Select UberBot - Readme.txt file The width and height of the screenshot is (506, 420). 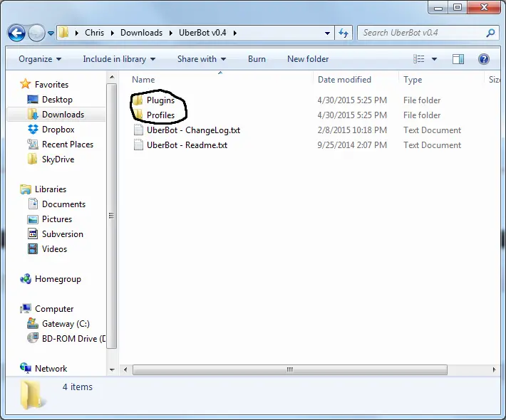(x=187, y=145)
